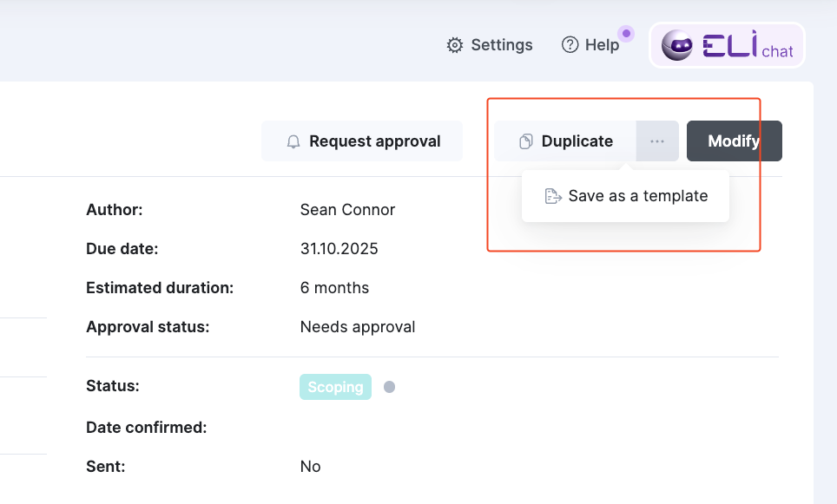Click the Scoping status badge
This screenshot has width=837, height=504.
[335, 387]
